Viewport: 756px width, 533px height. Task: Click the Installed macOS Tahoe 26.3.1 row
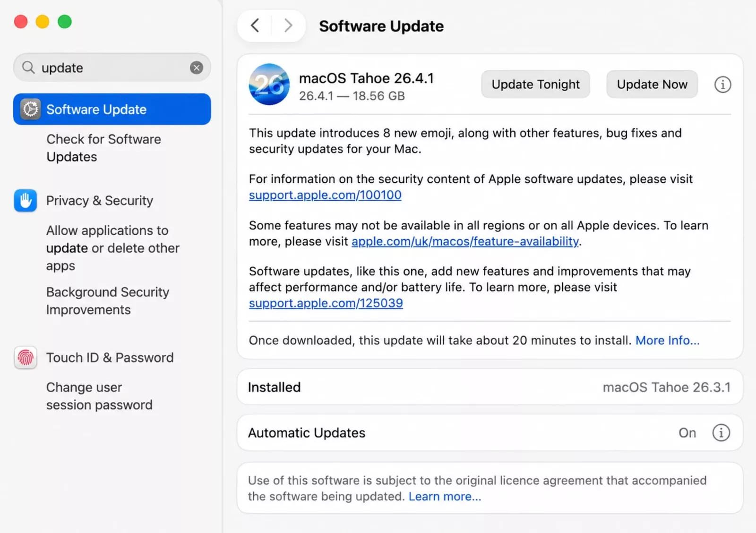coord(490,387)
